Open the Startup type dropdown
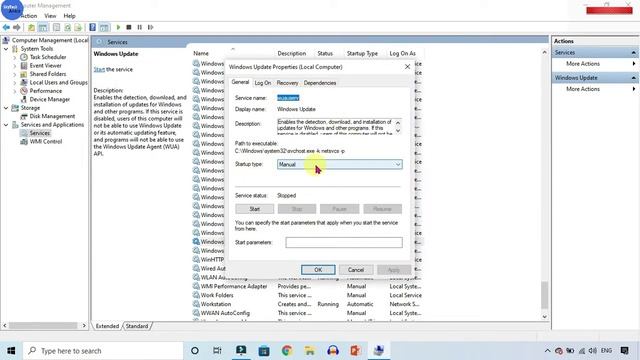 tap(340, 164)
